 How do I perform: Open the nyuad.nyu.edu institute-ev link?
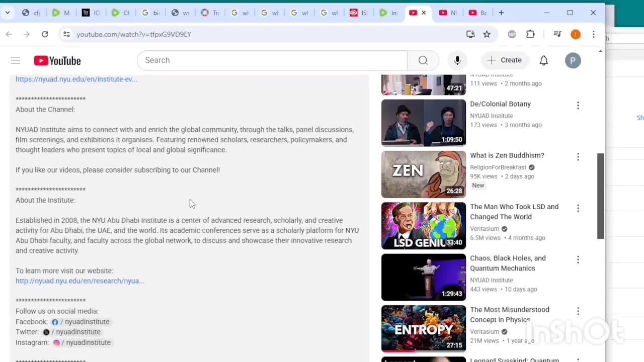[x=76, y=79]
